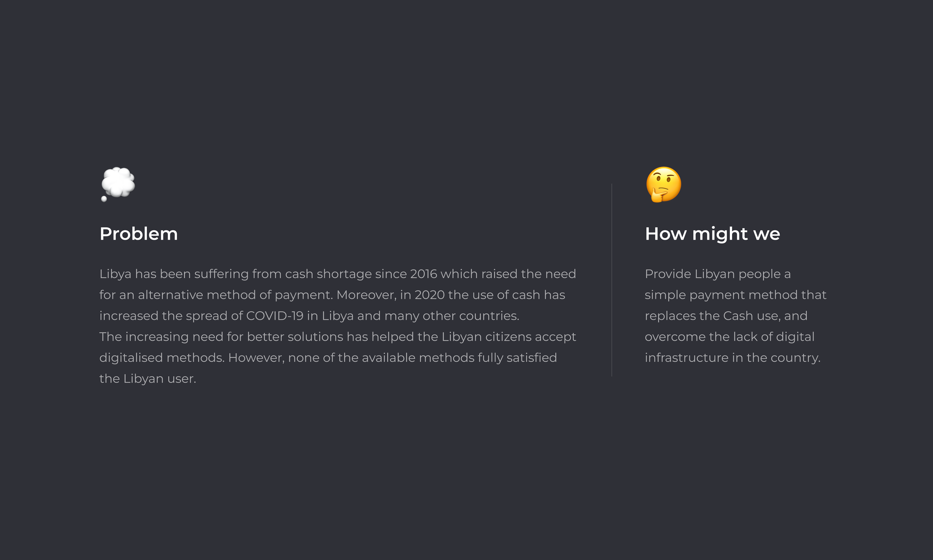The height and width of the screenshot is (560, 933).
Task: Click the line starting 'increased the spread'
Action: tap(309, 316)
